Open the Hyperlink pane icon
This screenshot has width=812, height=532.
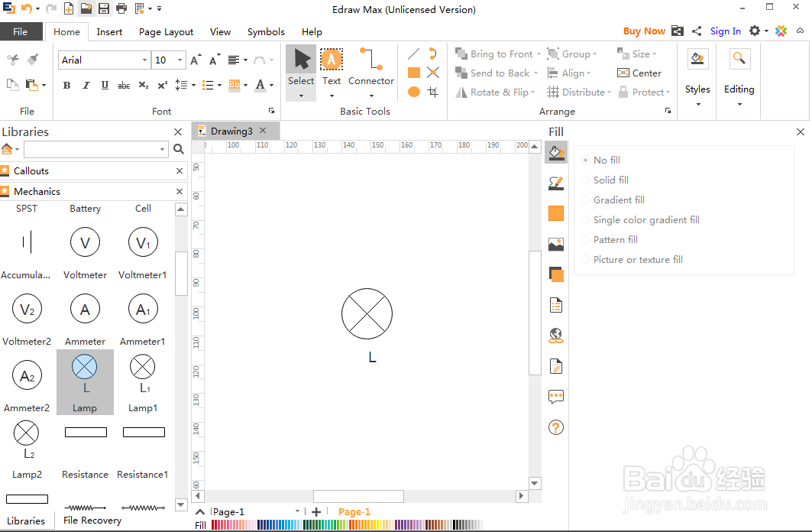(556, 336)
